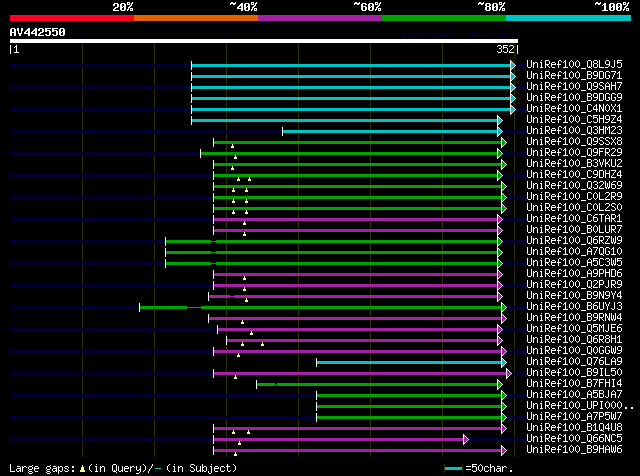This screenshot has width=640, height=476.
Task: Click the UniRef100_Q5MJE6 label
Action: click(x=574, y=329)
